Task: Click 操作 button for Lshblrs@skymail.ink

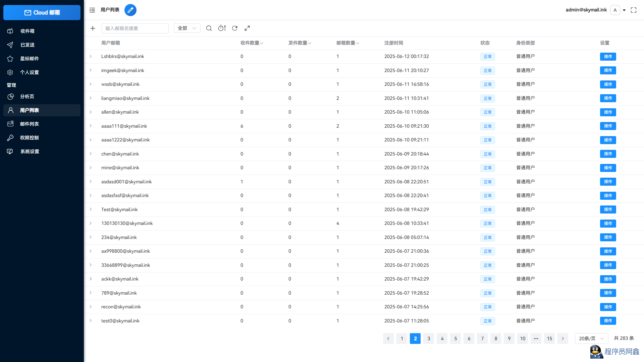Action: pos(608,57)
